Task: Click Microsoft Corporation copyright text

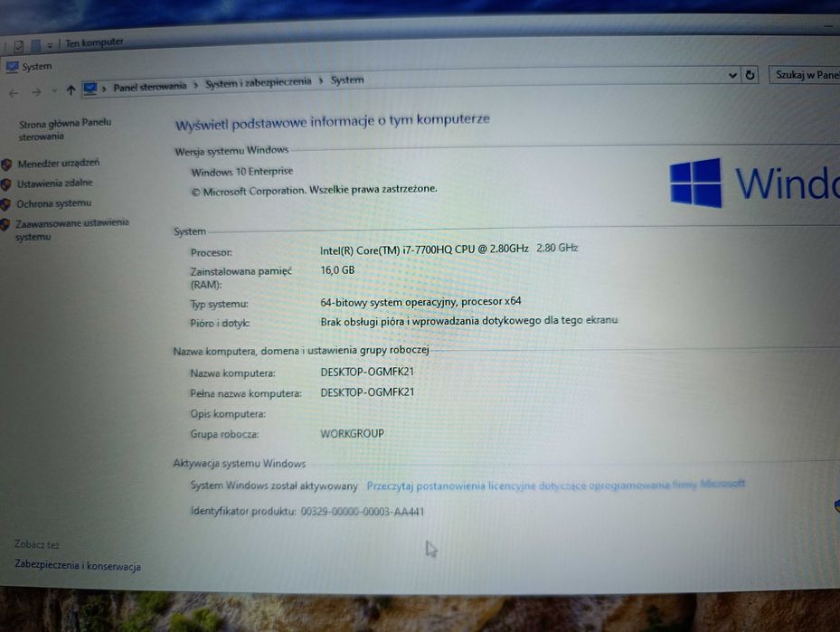Action: tap(314, 190)
